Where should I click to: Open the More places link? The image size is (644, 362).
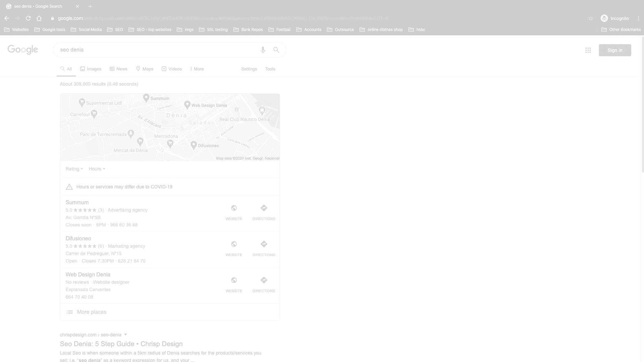coord(92,312)
